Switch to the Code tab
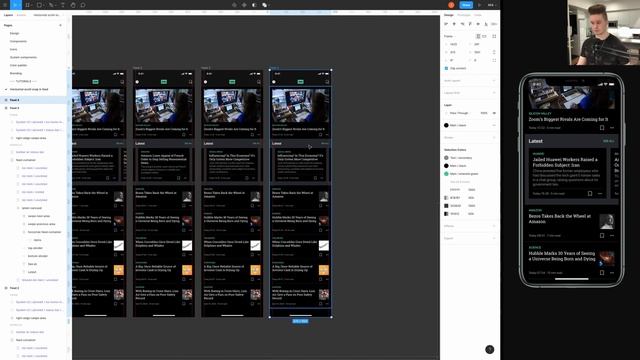This screenshot has width=640, height=360. (478, 15)
